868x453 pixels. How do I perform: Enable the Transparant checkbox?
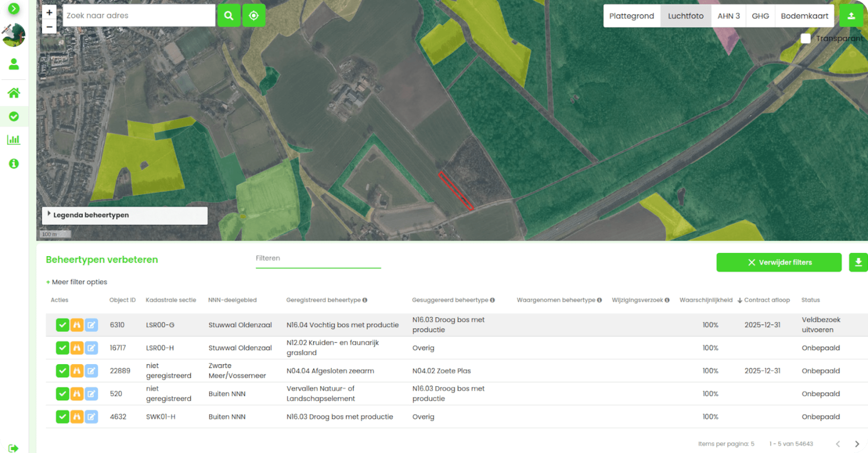806,39
